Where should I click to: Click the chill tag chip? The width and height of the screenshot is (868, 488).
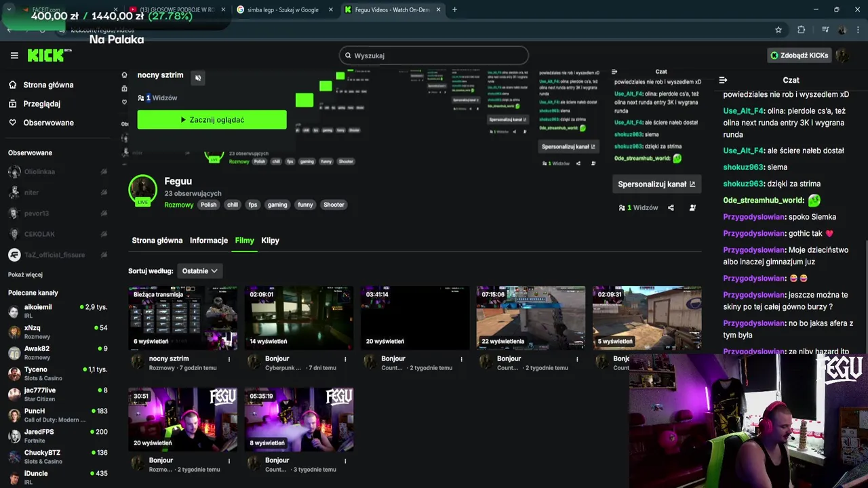point(233,205)
